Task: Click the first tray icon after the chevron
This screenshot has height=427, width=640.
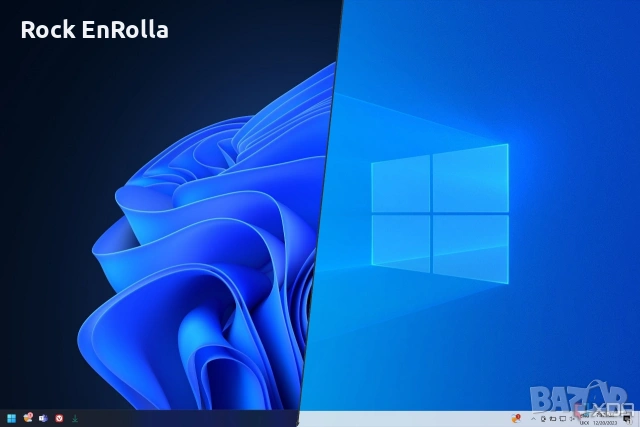Action: (x=543, y=418)
